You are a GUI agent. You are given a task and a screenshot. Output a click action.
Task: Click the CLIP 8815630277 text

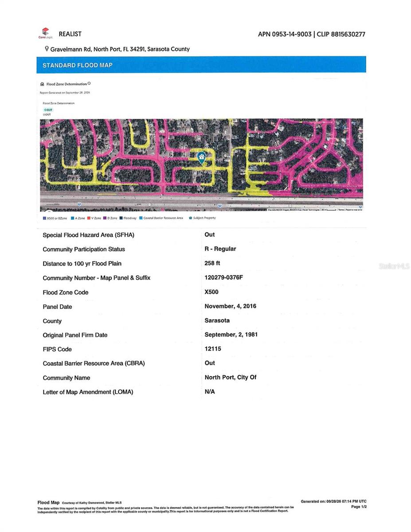(x=341, y=34)
